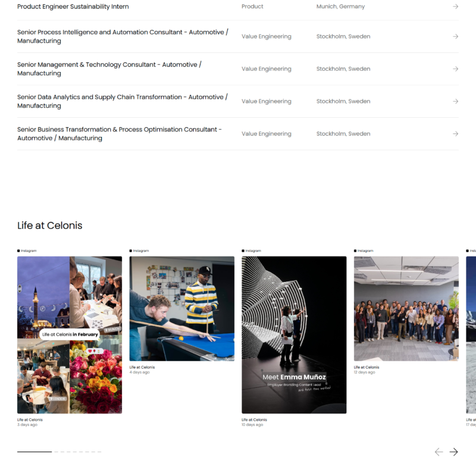Open Life at Celonis in February collage
This screenshot has width=476, height=476.
[70, 334]
